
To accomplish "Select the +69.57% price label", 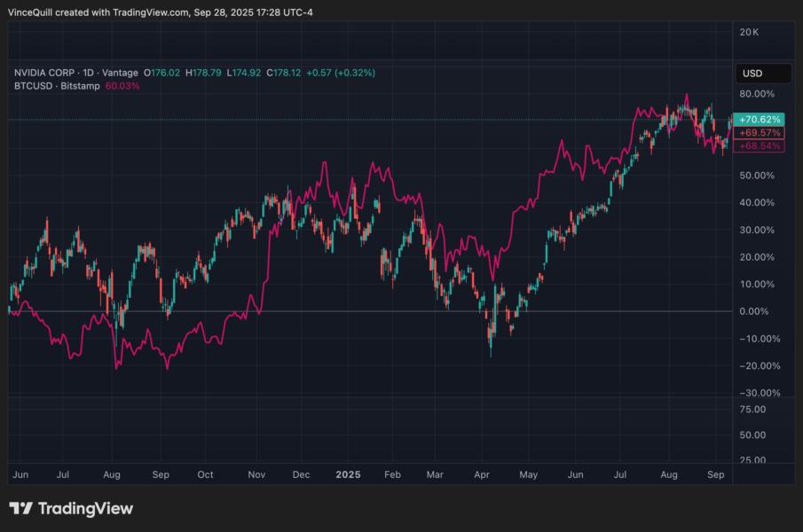I will coord(759,132).
